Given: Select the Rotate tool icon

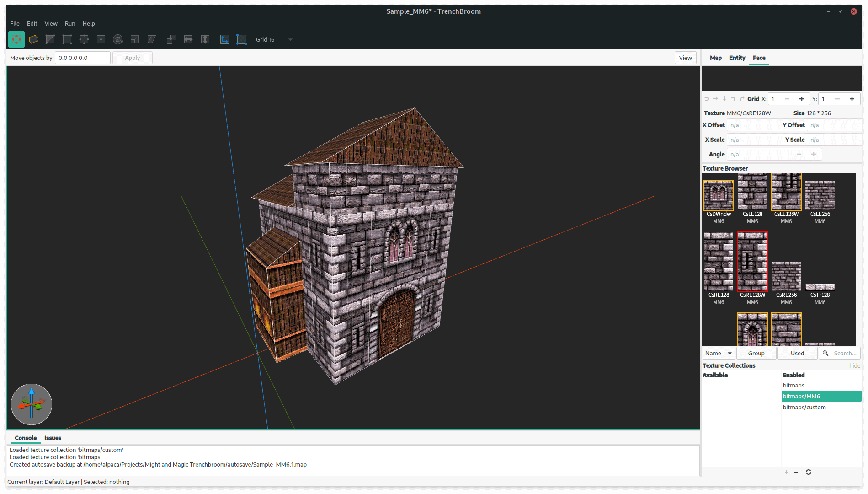Looking at the screenshot, I should point(118,40).
